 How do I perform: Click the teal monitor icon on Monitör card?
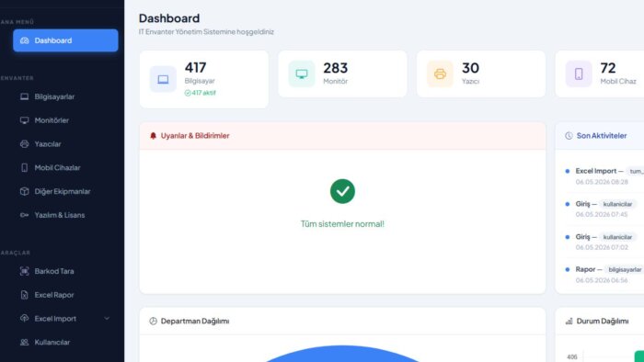tap(302, 74)
